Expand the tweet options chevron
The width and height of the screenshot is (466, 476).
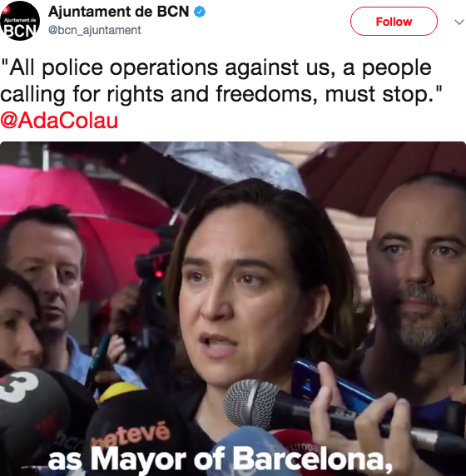[x=459, y=22]
